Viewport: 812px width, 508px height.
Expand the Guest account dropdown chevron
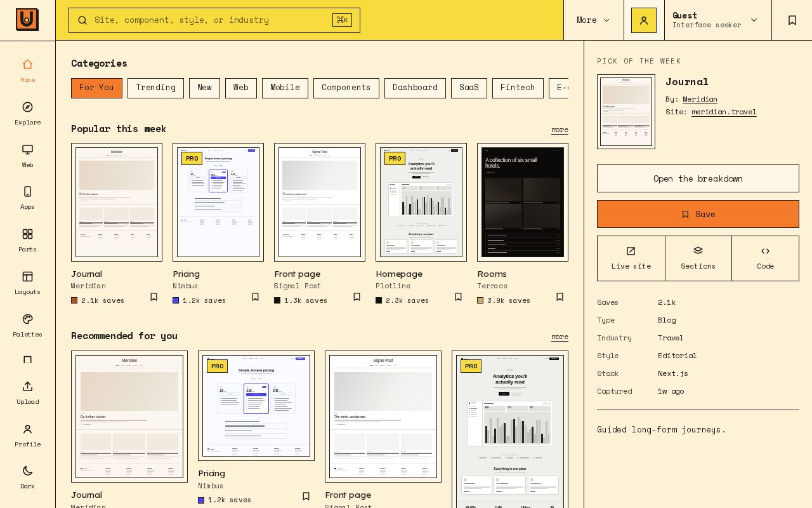(754, 20)
